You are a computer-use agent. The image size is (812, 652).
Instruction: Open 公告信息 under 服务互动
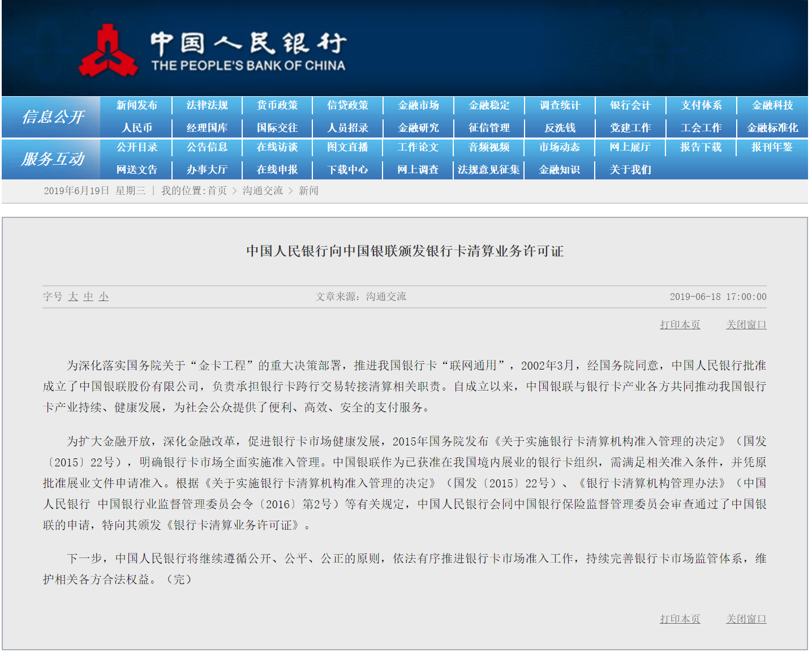click(x=207, y=147)
